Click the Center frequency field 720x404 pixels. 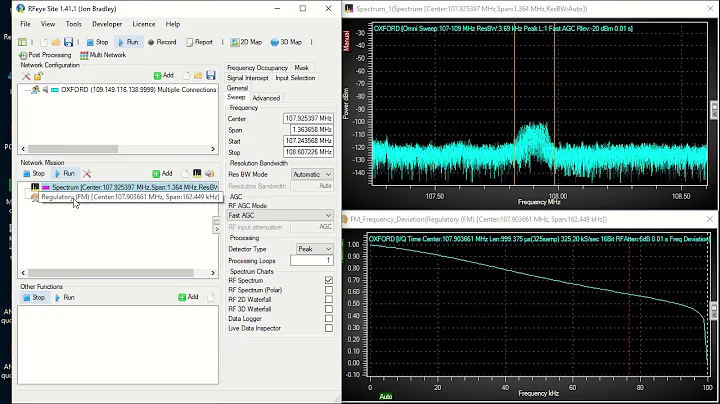pos(308,118)
